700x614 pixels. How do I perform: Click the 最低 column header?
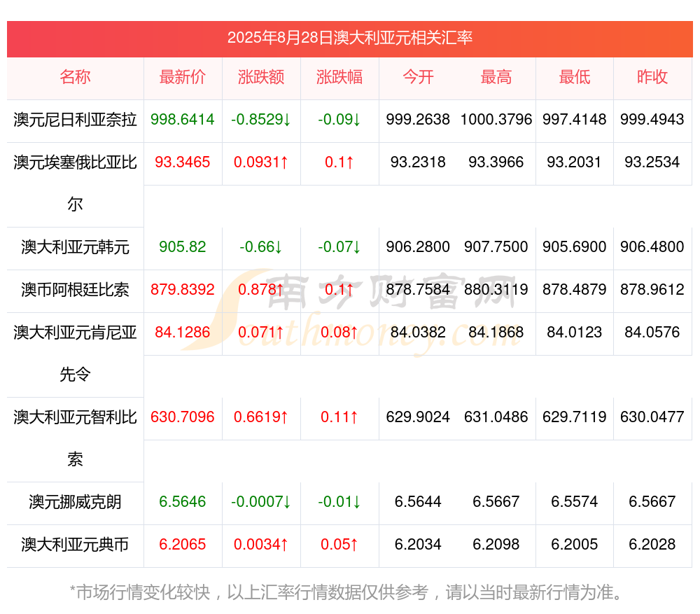tap(575, 77)
